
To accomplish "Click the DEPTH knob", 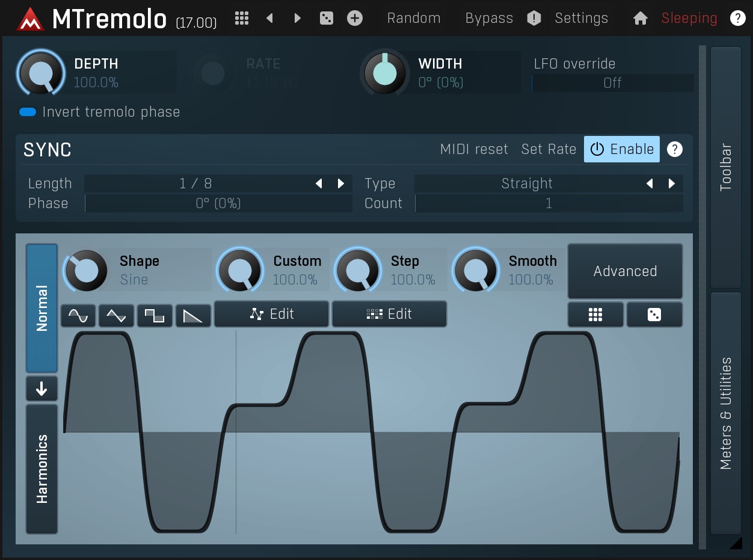I will click(x=41, y=73).
